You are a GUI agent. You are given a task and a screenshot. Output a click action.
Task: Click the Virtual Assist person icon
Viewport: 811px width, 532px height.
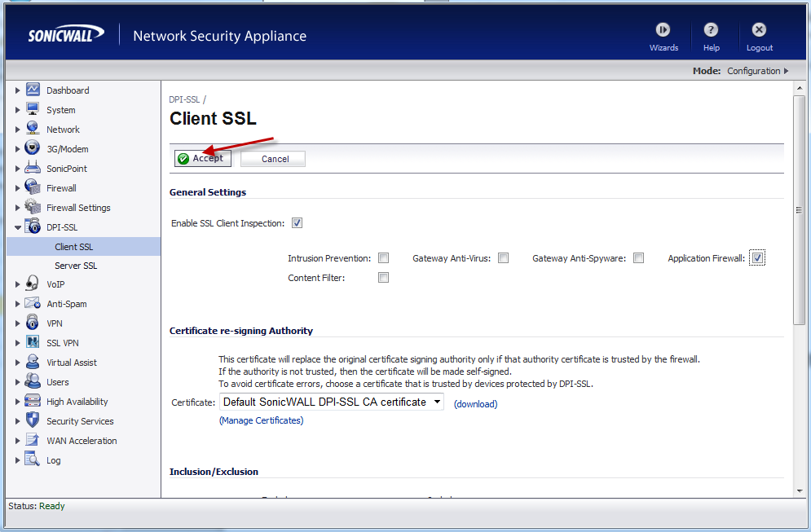pos(33,362)
